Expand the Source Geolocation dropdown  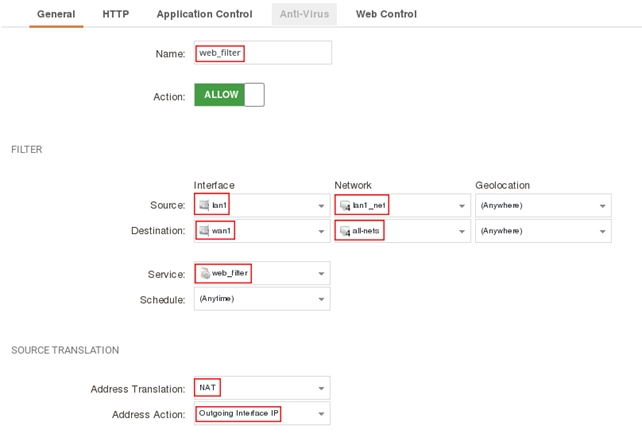click(x=603, y=206)
